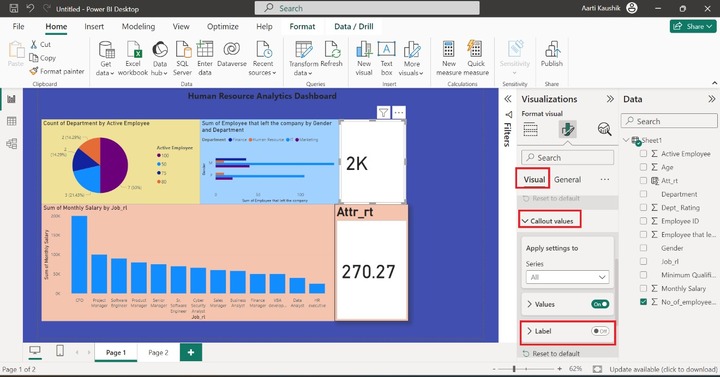Image resolution: width=720 pixels, height=377 pixels.
Task: Switch to Report view in left sidebar
Action: [11, 99]
